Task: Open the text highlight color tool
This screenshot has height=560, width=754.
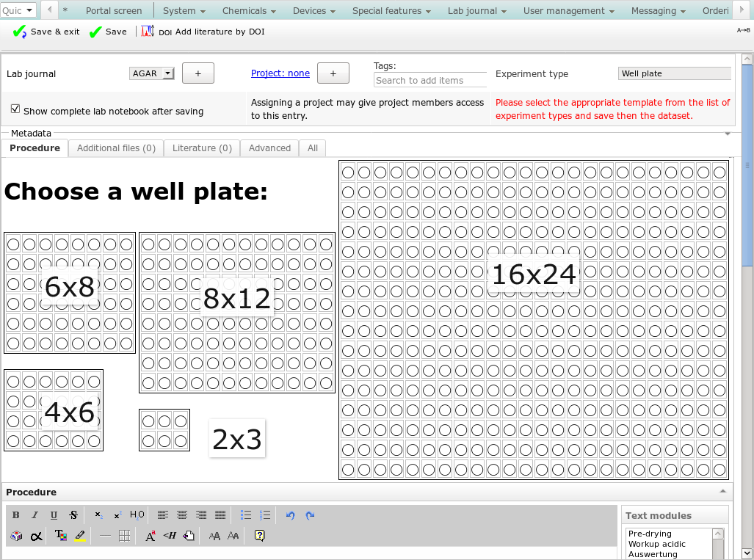Action: (x=80, y=536)
